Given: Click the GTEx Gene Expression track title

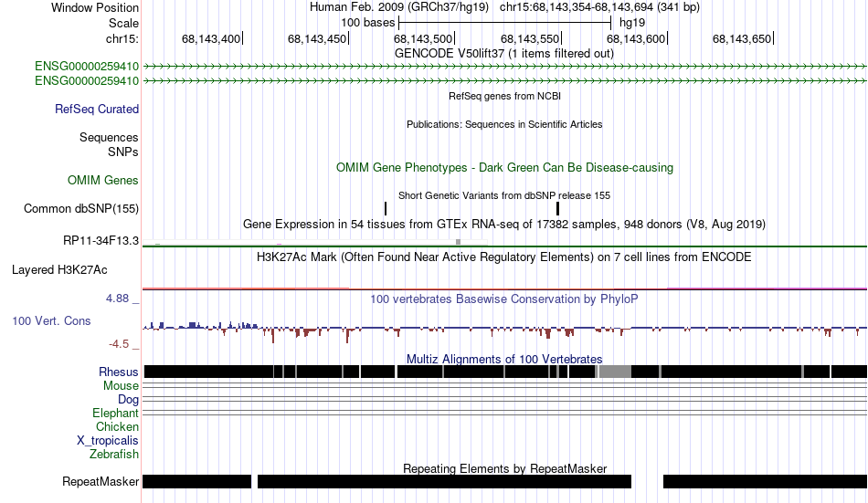Looking at the screenshot, I should 504,224.
